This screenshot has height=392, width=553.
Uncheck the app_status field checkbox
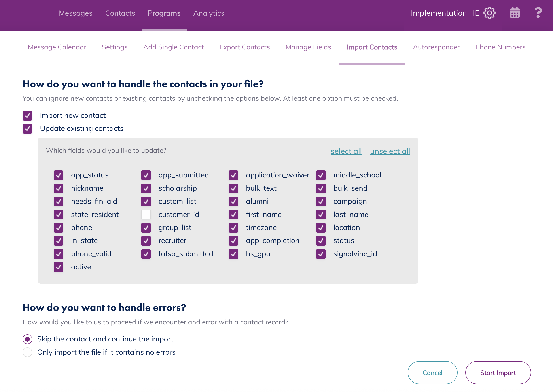(59, 175)
